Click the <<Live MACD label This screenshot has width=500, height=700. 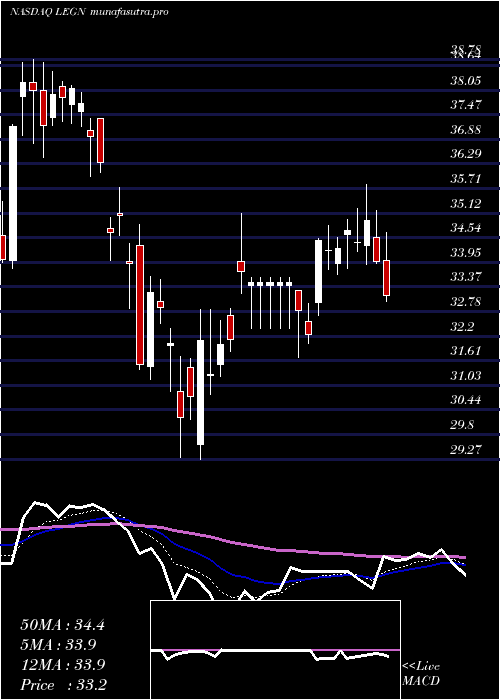421,674
